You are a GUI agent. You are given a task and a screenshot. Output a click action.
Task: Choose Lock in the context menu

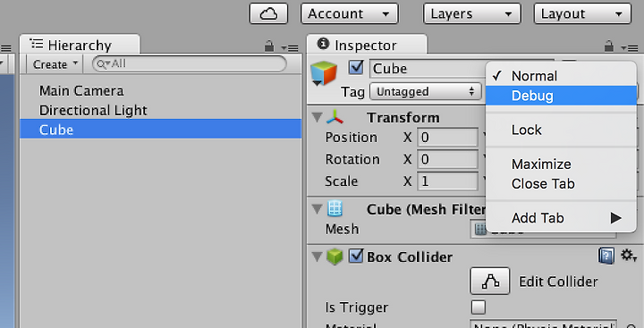coord(561,130)
